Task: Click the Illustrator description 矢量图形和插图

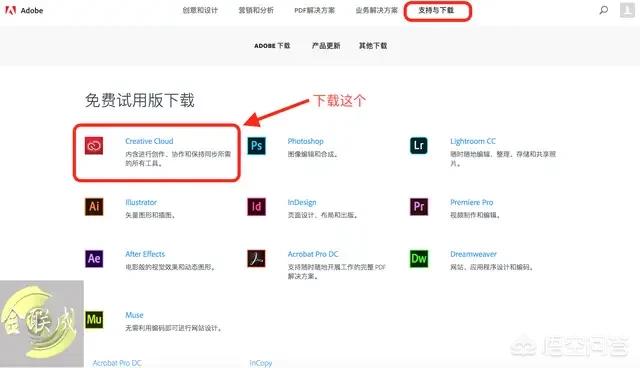Action: [150, 215]
